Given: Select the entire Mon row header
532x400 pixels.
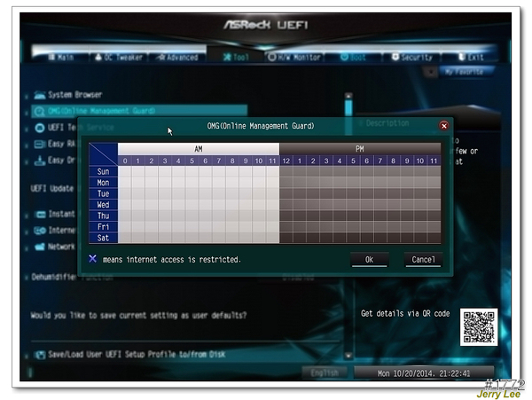Looking at the screenshot, I should coord(103,183).
